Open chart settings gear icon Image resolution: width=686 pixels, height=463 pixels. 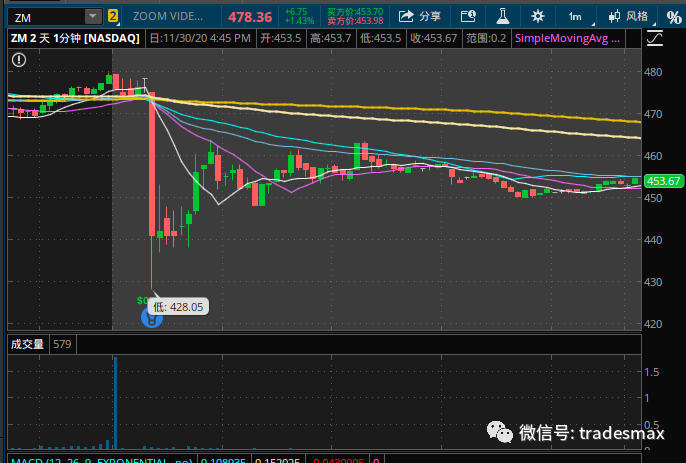[x=538, y=17]
